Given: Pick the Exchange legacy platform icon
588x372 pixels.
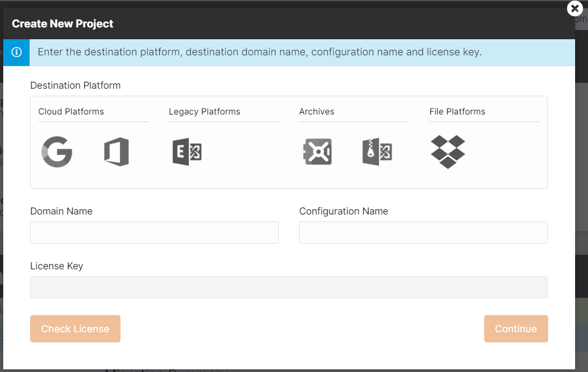Looking at the screenshot, I should 187,152.
